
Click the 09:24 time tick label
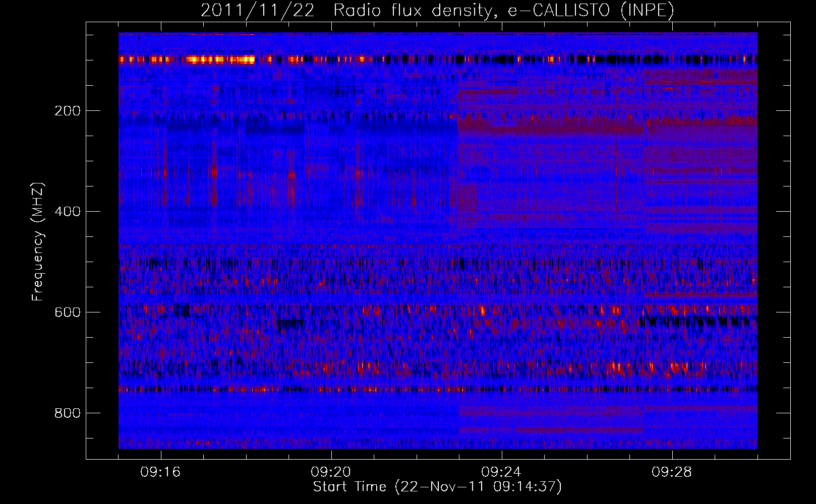[501, 472]
